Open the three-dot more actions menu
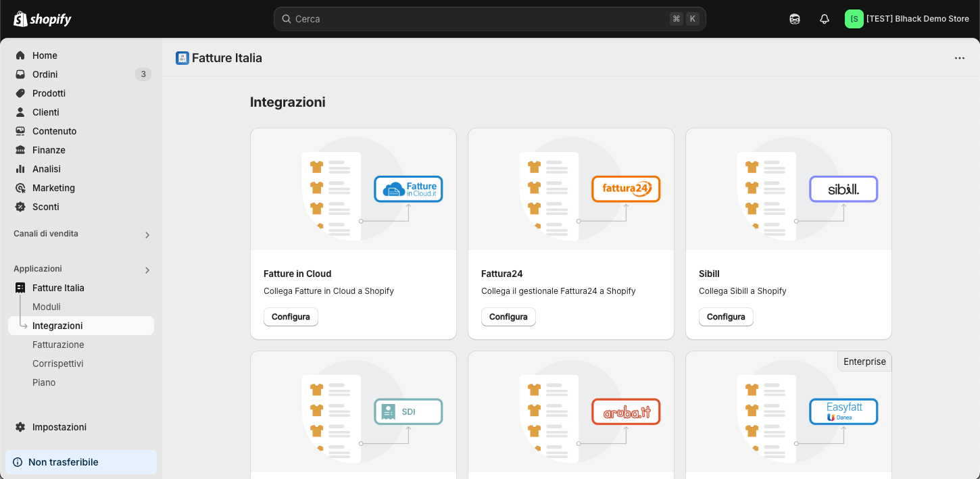The width and height of the screenshot is (980, 479). pyautogui.click(x=960, y=58)
